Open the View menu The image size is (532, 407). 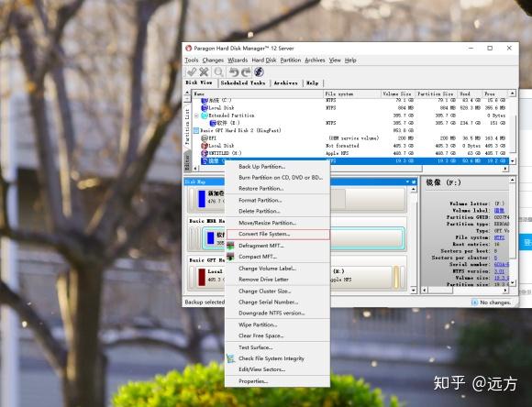tap(335, 60)
